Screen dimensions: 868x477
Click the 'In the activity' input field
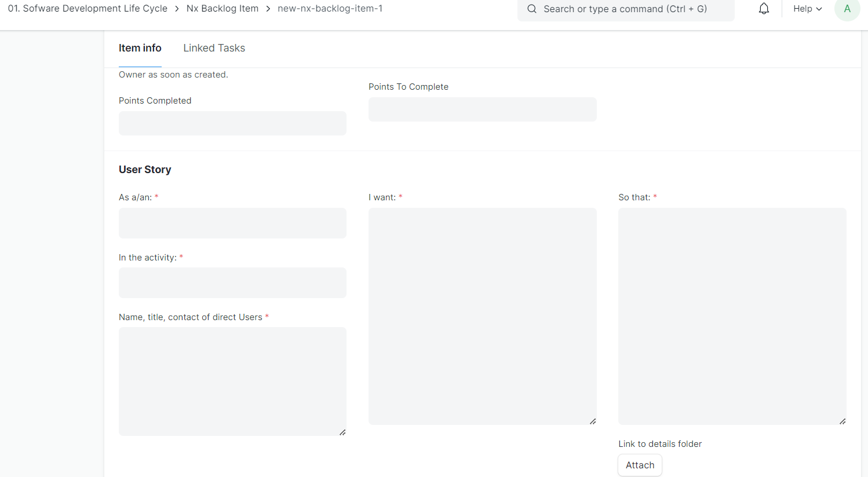[232, 283]
